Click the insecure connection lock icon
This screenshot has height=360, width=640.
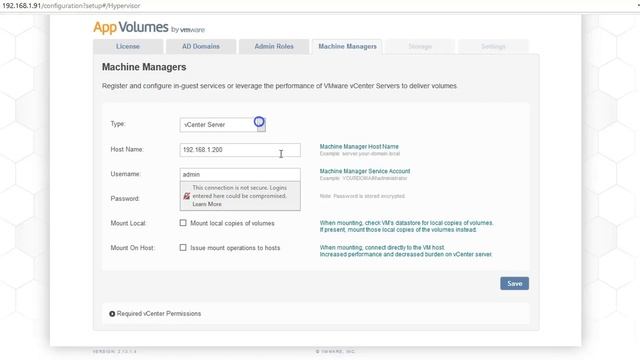[x=187, y=196]
